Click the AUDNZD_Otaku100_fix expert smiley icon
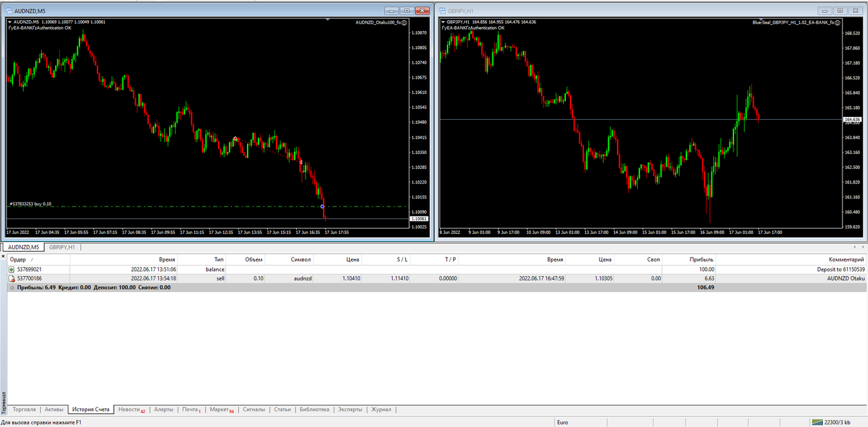Screen dimensions: 868x427 tap(404, 22)
